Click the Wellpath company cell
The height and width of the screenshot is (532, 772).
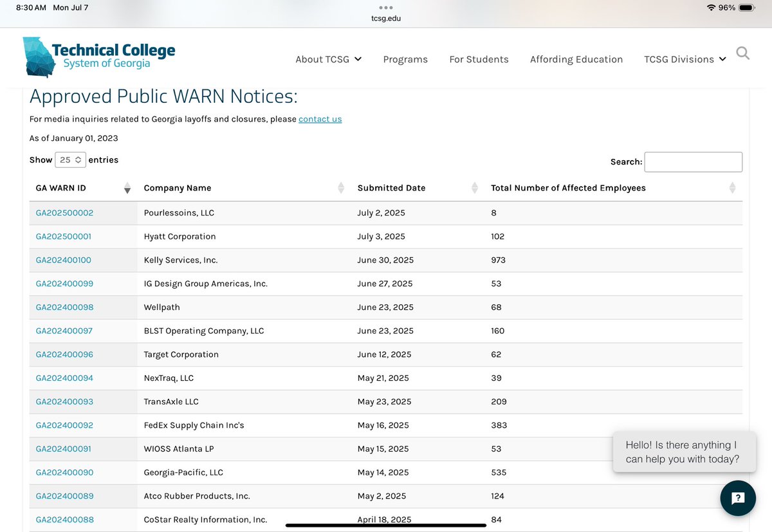click(x=163, y=307)
